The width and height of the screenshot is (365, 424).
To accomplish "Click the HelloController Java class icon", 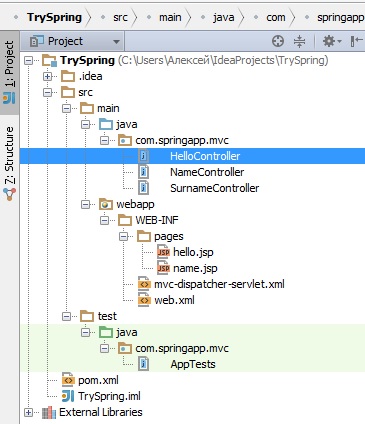I will [144, 156].
